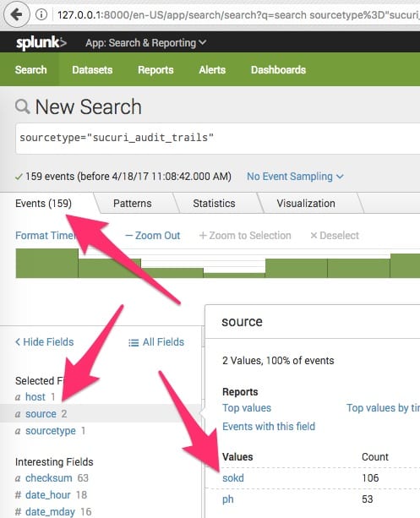Click the Events with this field link
The image size is (420, 518).
click(269, 426)
